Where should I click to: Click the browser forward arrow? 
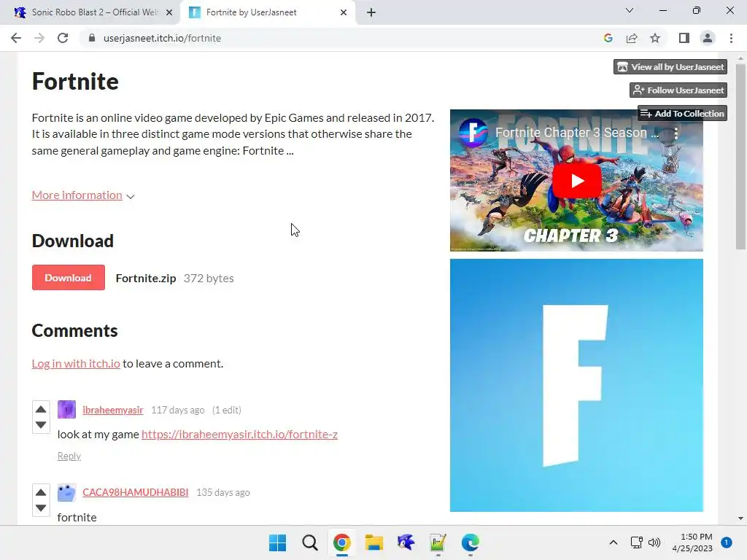(x=39, y=38)
